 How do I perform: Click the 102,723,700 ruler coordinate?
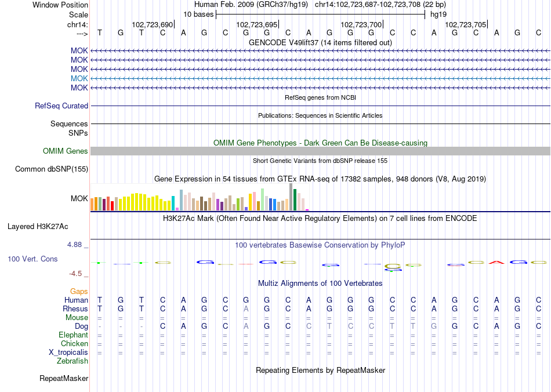tap(361, 24)
